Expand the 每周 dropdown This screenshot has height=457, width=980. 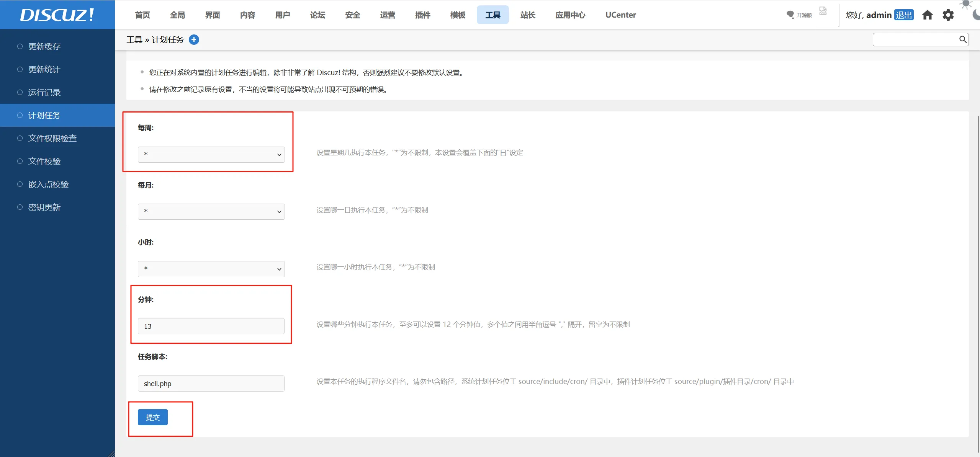pos(211,154)
